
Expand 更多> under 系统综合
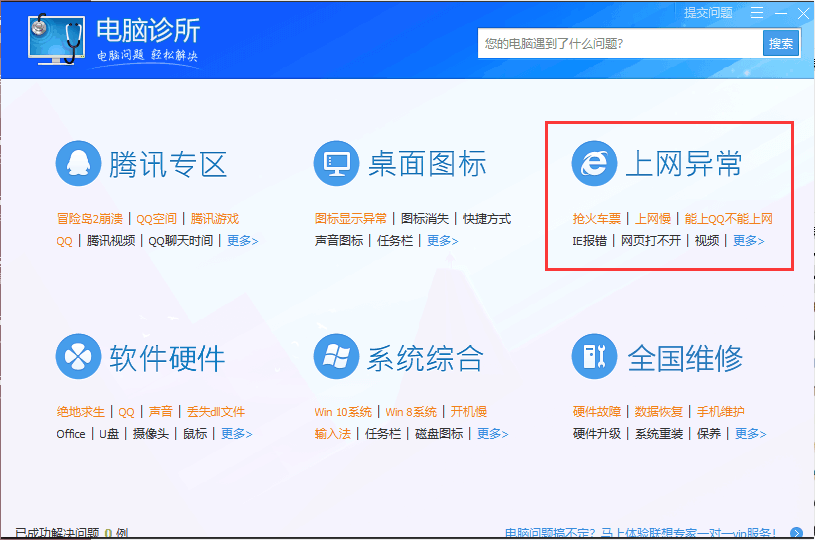click(492, 434)
